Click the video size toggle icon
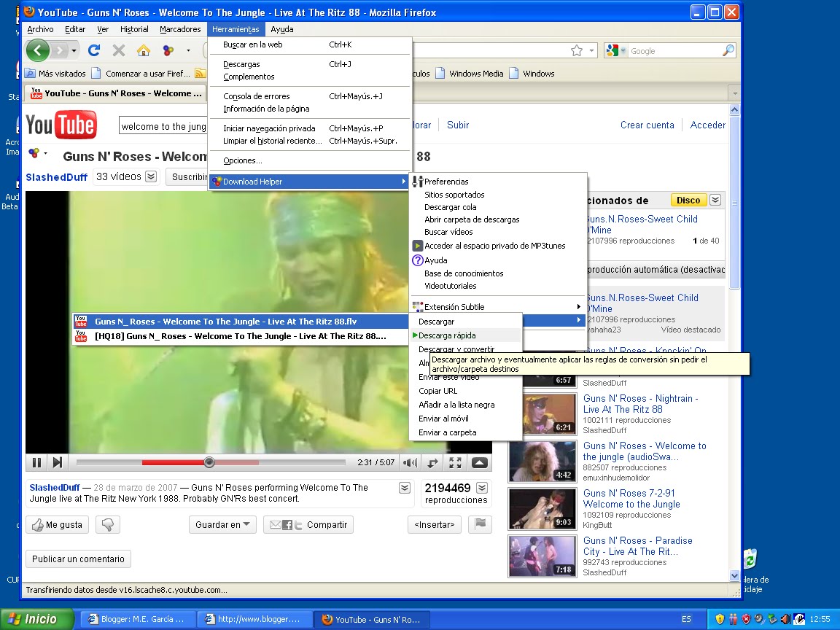Screen dimensions: 840x630 pyautogui.click(x=432, y=463)
